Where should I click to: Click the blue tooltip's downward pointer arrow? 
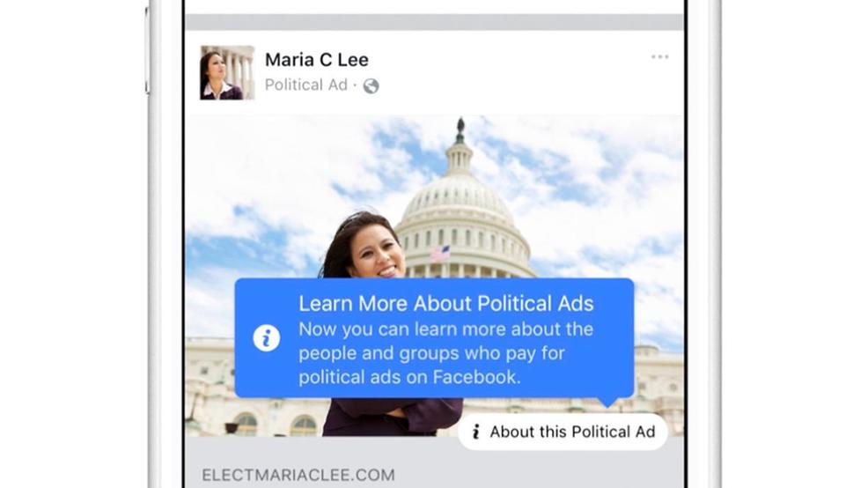point(607,402)
